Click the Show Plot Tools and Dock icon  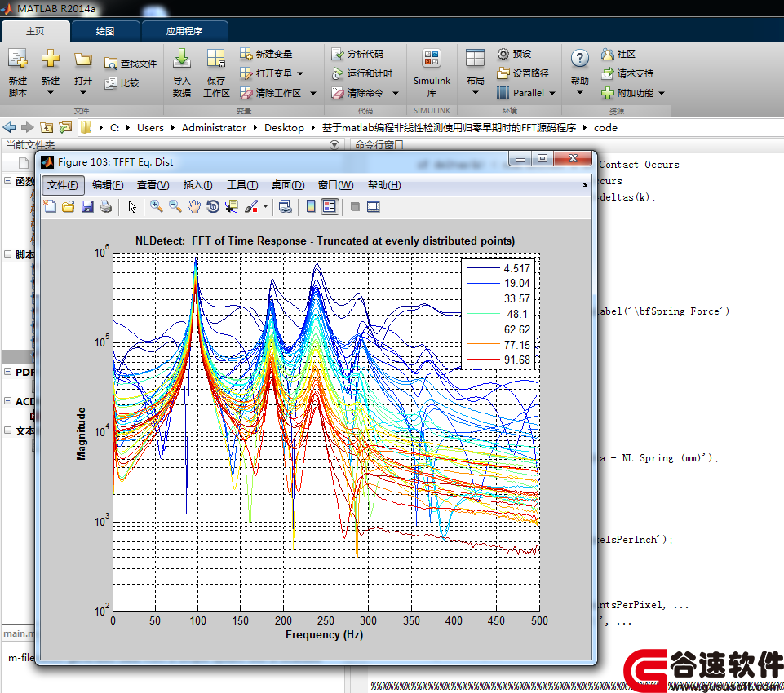[374, 206]
